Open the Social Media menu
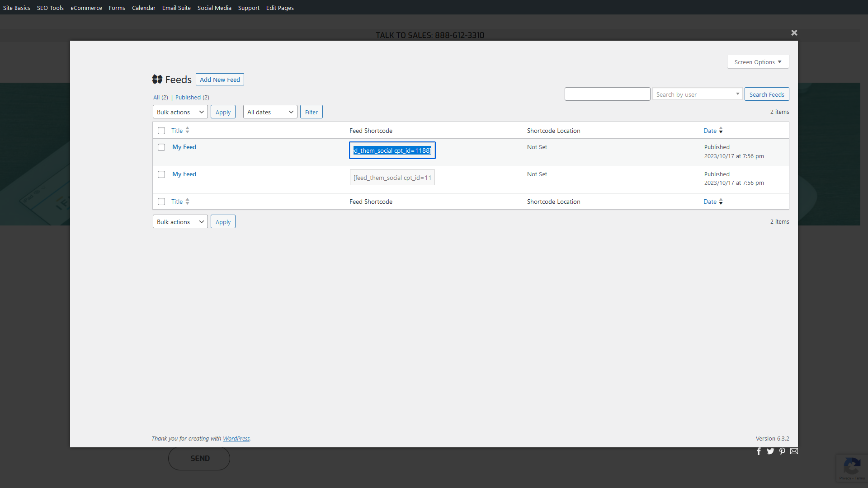The width and height of the screenshot is (868, 488). 214,8
